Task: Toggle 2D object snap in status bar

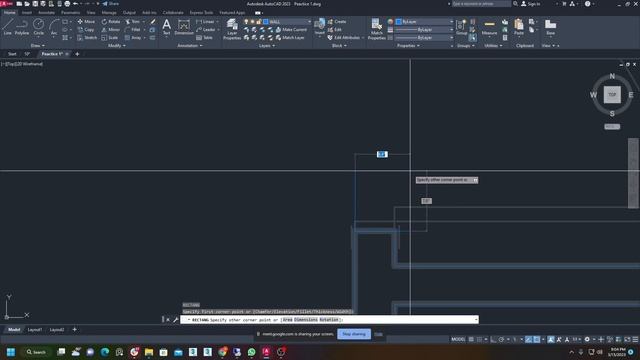Action: click(537, 339)
